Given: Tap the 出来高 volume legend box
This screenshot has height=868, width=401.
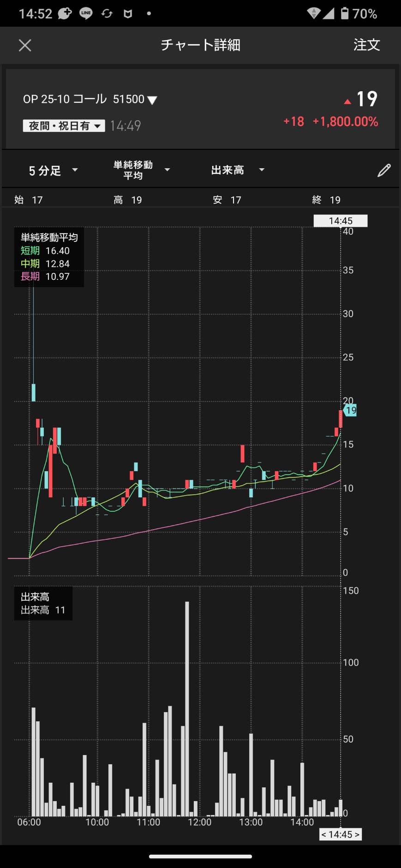Looking at the screenshot, I should tap(43, 603).
